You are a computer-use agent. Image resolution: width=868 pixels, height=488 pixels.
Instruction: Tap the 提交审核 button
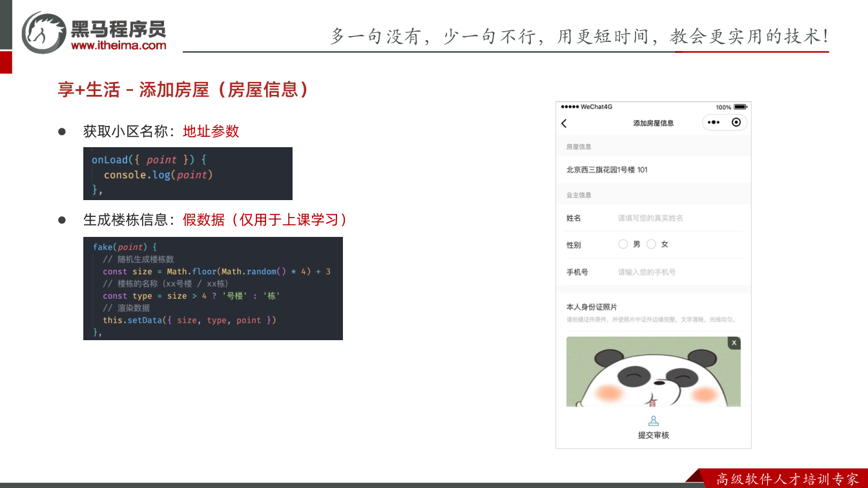[x=654, y=435]
